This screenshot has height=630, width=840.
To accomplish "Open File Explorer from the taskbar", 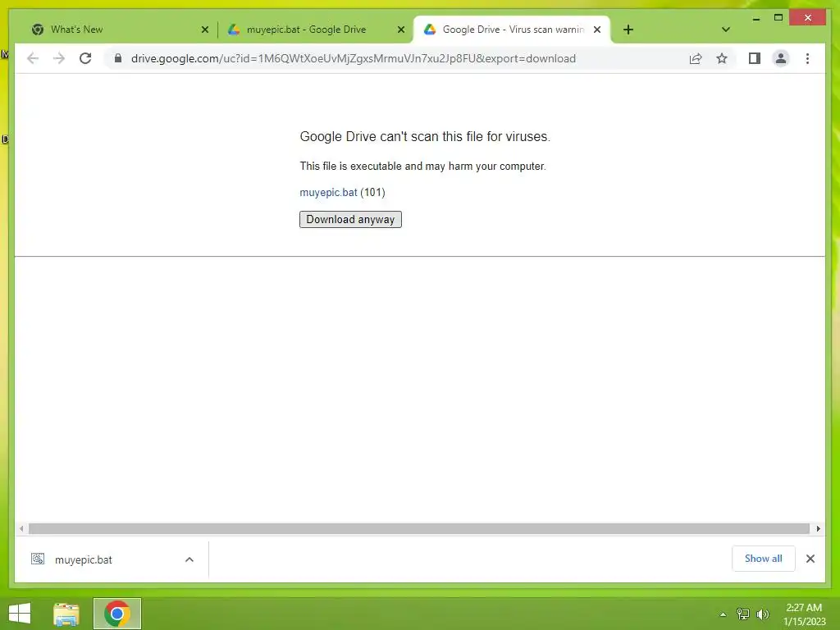I will (x=66, y=614).
